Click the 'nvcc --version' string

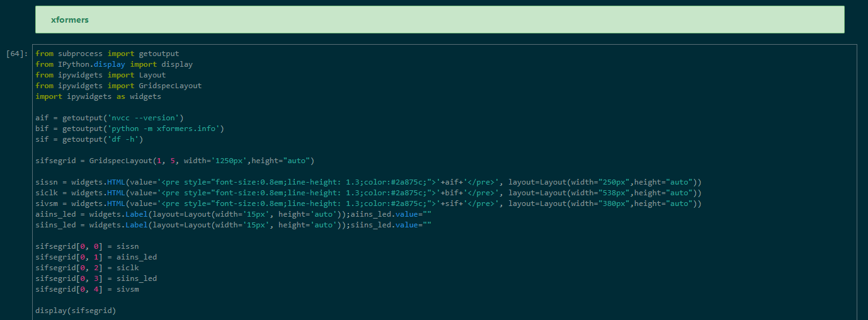[144, 118]
